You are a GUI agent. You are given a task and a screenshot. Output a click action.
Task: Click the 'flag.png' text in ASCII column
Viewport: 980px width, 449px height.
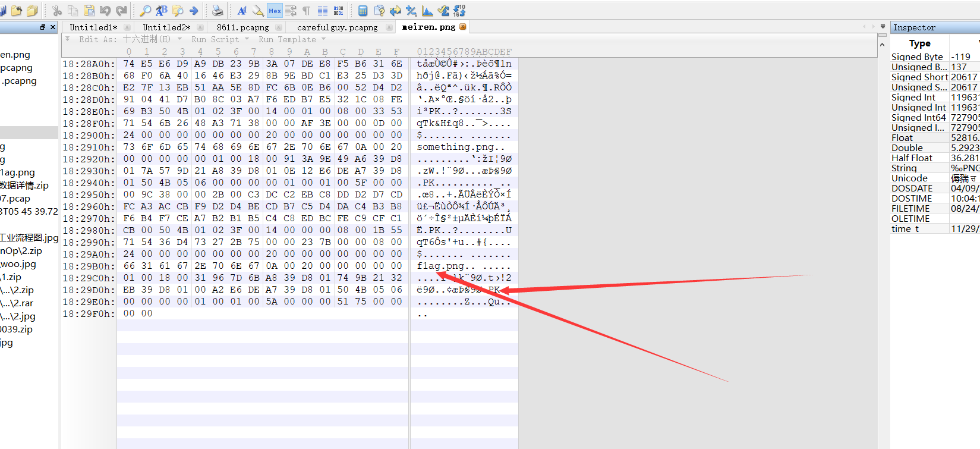click(x=440, y=266)
